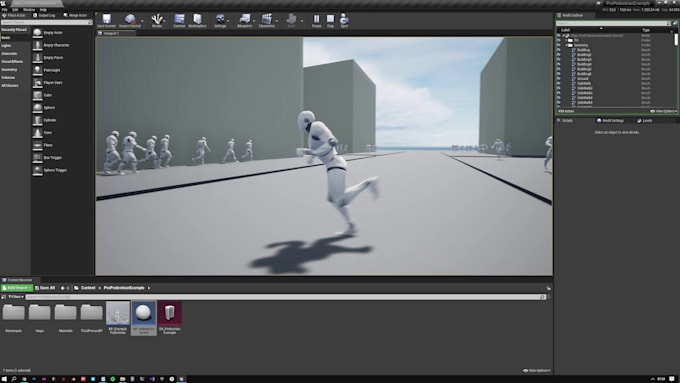Viewport: 680px width, 383px height.
Task: Switch to the Output Log tab
Action: 44,15
